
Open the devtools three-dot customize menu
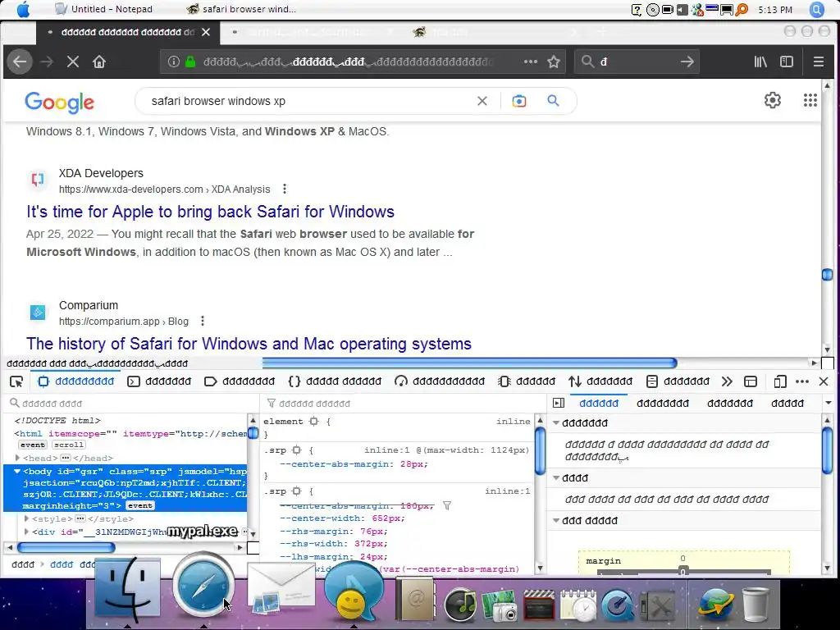pyautogui.click(x=802, y=381)
